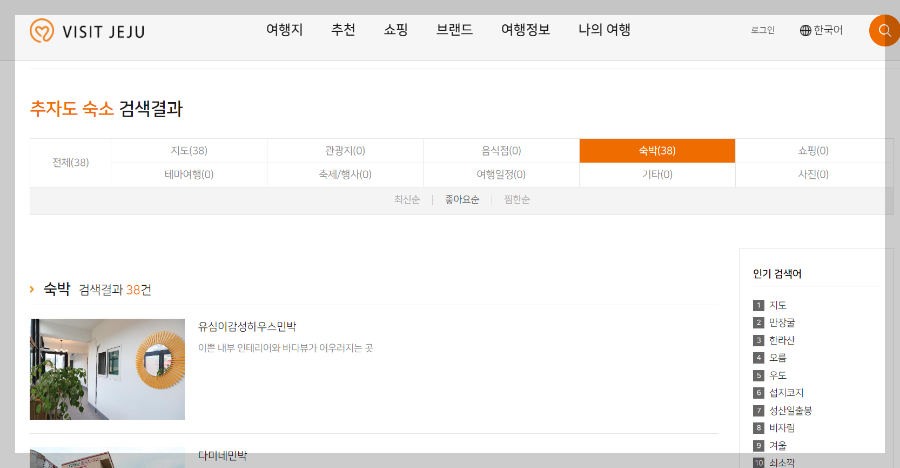Click popular search term 섭지코지
The image size is (900, 468).
point(786,393)
